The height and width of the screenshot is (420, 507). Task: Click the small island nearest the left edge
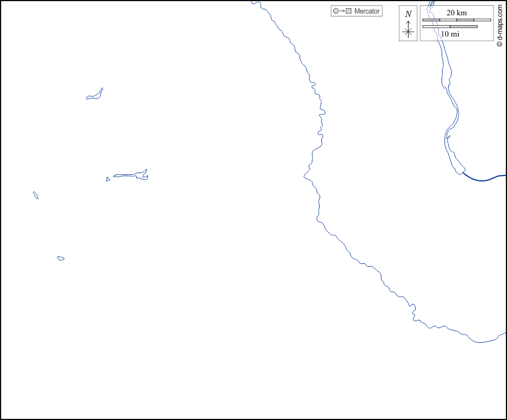click(36, 195)
